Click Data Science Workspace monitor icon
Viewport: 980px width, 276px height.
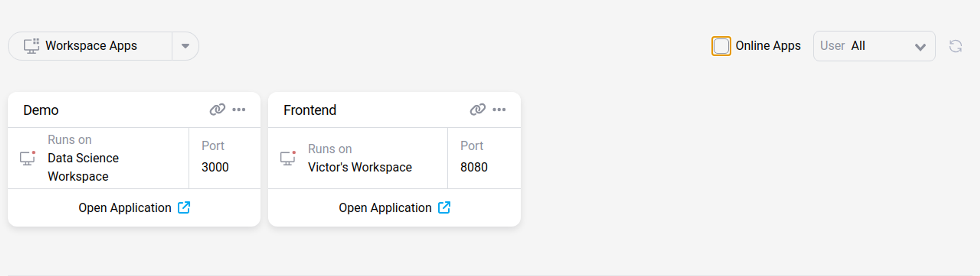point(27,158)
